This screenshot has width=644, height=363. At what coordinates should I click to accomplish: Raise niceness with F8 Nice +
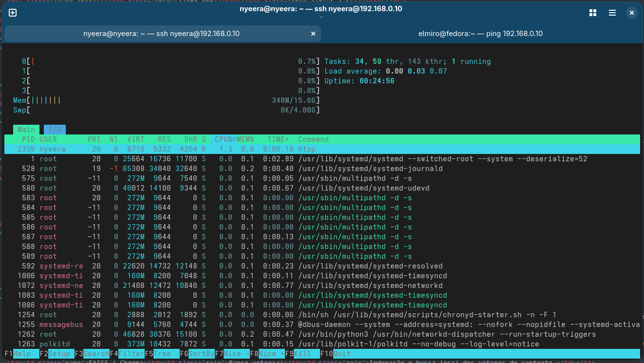[x=267, y=354]
